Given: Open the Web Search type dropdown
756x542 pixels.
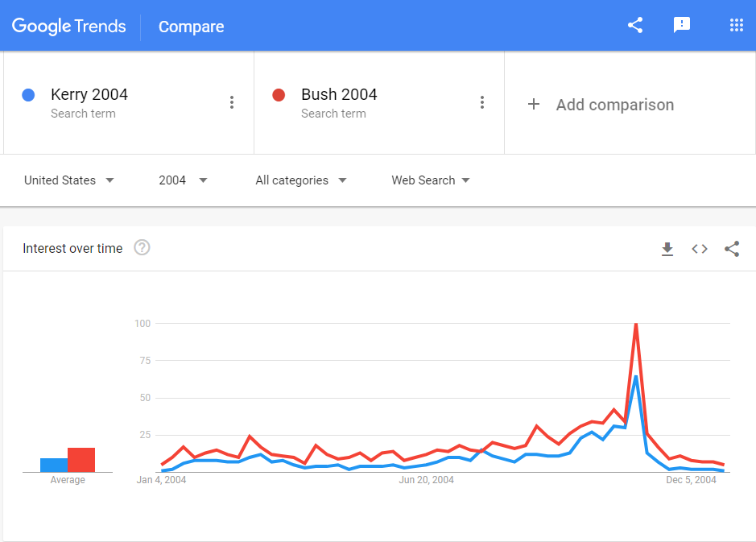Looking at the screenshot, I should point(431,180).
